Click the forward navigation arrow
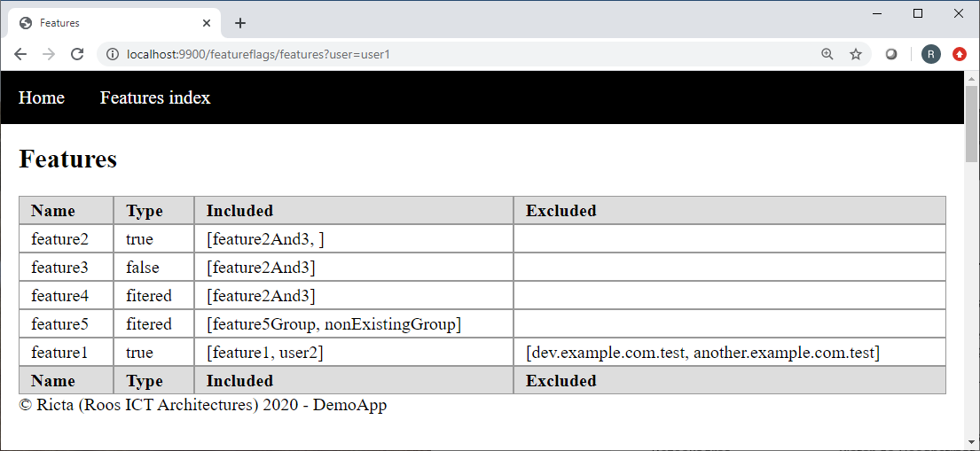Viewport: 980px width, 451px height. 49,54
